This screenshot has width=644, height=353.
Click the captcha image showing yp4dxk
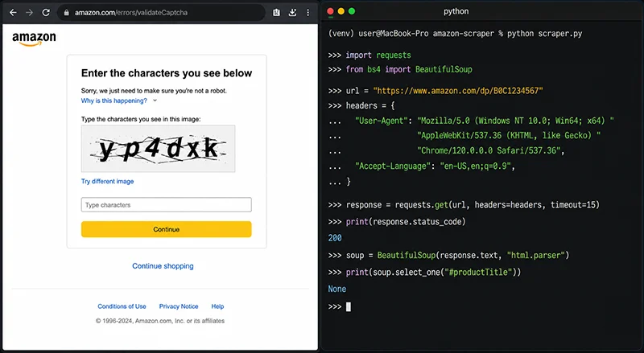tap(158, 149)
